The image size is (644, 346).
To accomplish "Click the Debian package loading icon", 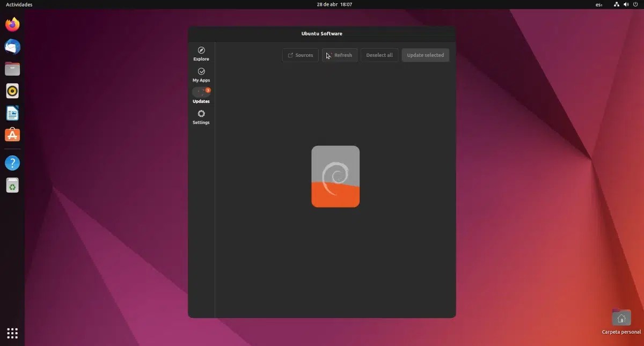I will coord(335,176).
